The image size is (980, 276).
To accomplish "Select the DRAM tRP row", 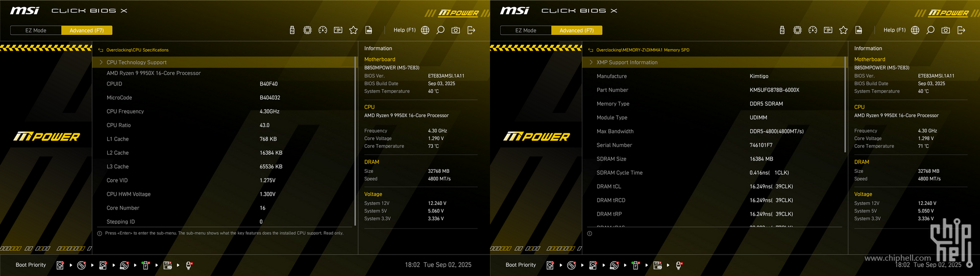I will pos(714,214).
